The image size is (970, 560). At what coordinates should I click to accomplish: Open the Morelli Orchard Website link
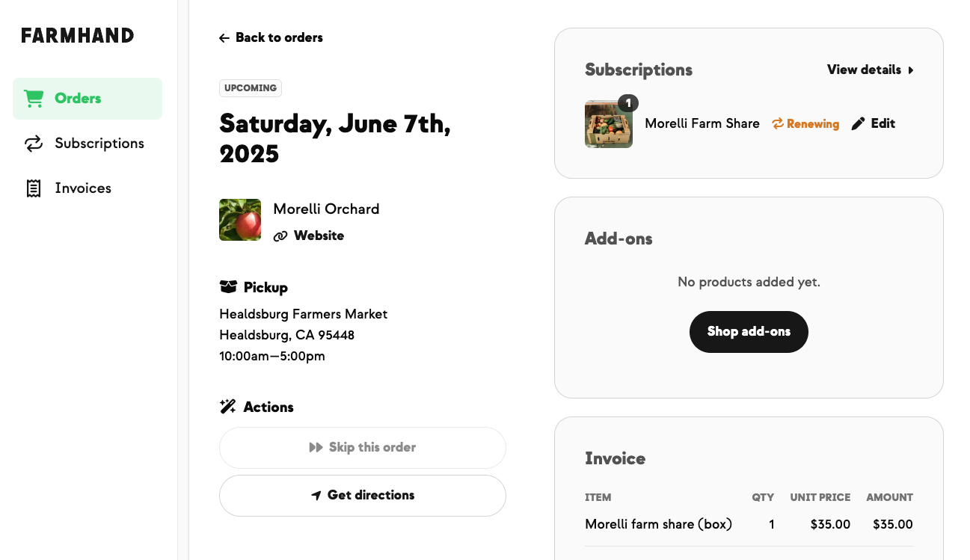pos(310,236)
